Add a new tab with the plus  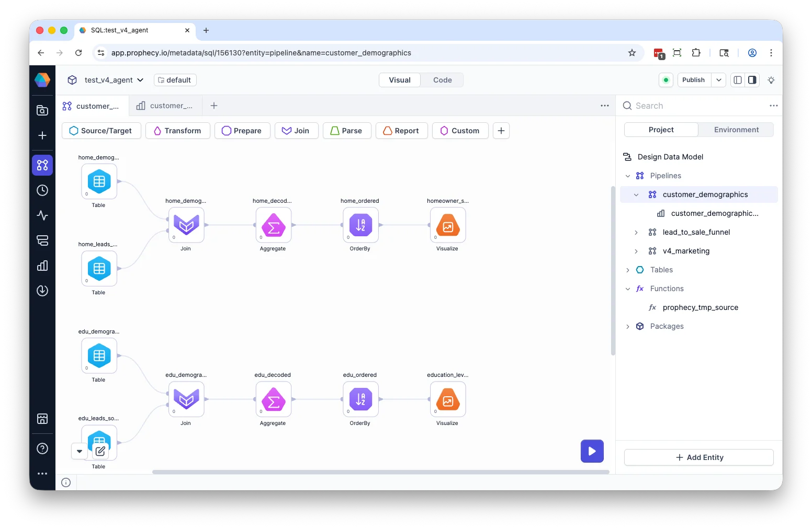click(x=214, y=106)
